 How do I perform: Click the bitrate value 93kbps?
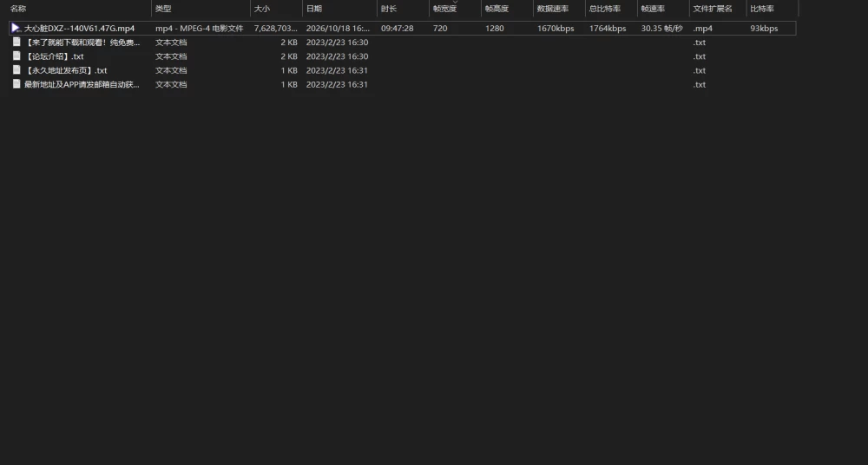pos(764,29)
